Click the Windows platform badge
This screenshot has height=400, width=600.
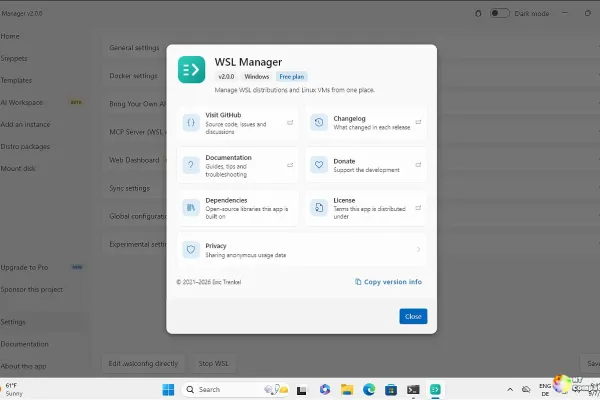(x=257, y=77)
